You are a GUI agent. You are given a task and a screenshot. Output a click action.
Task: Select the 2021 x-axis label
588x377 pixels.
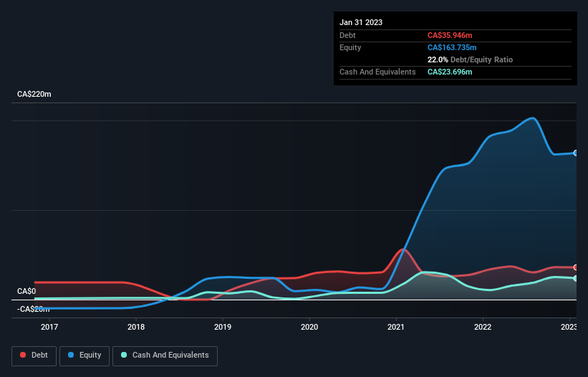pos(396,327)
